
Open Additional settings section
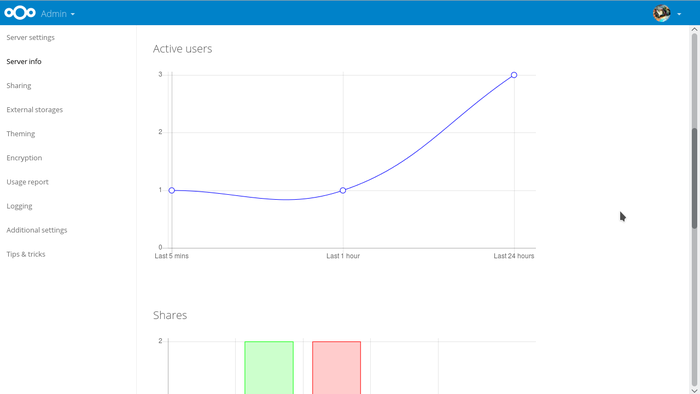(x=37, y=230)
